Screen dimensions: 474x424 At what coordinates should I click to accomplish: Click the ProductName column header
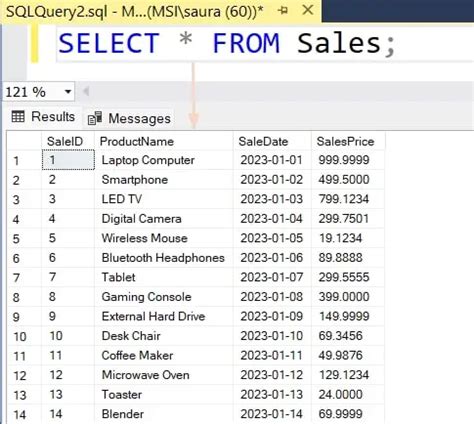pos(164,141)
